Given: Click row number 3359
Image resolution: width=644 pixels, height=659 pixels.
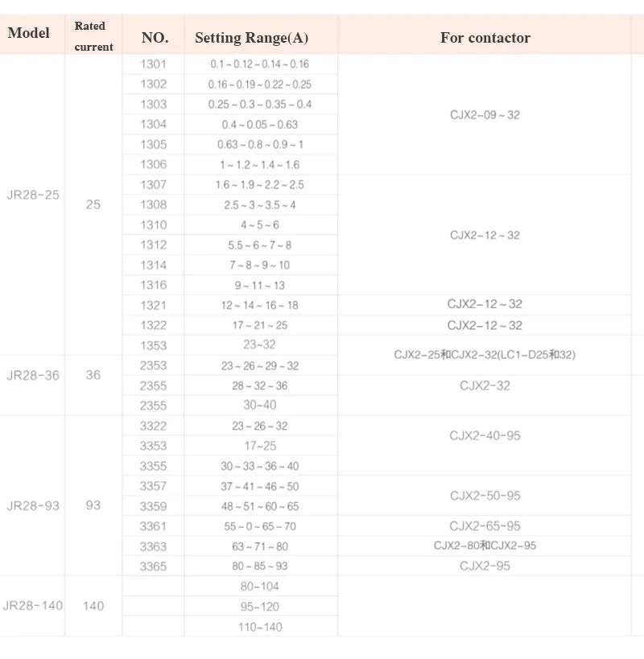Looking at the screenshot, I should (154, 506).
